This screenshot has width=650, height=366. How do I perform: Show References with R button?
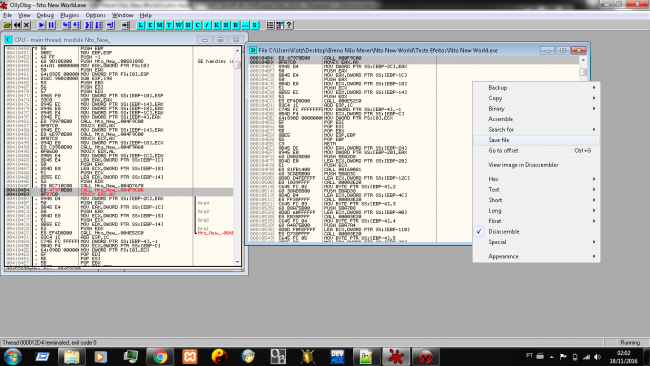236,25
